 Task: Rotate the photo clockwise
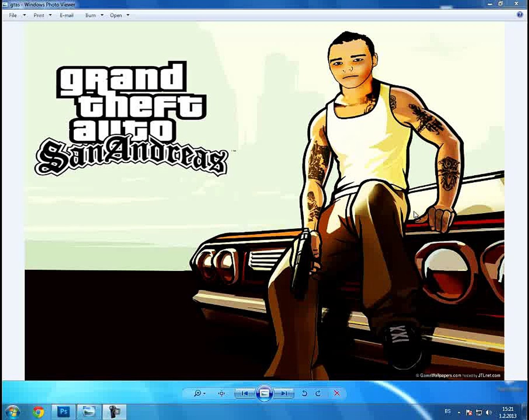(318, 393)
